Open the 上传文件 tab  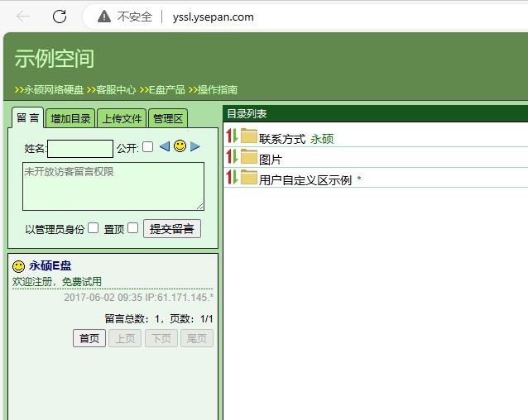(x=122, y=118)
